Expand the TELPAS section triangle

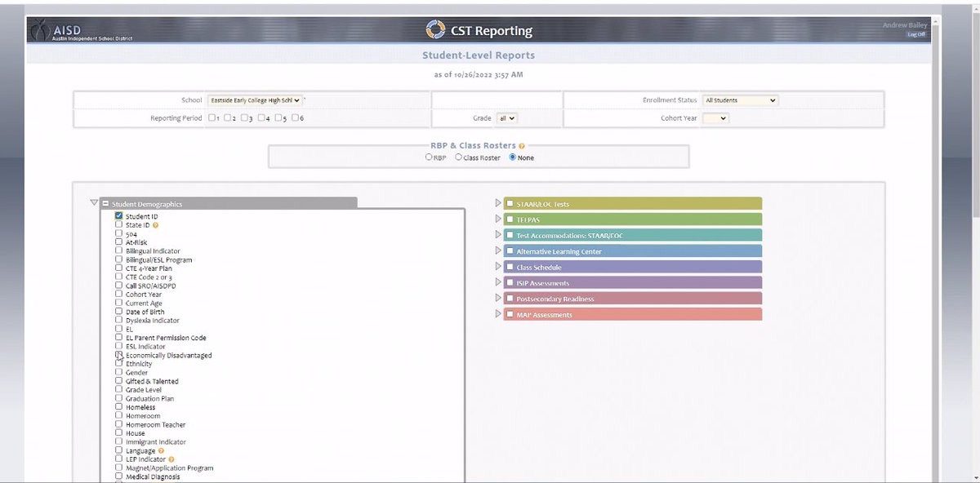pyautogui.click(x=498, y=219)
